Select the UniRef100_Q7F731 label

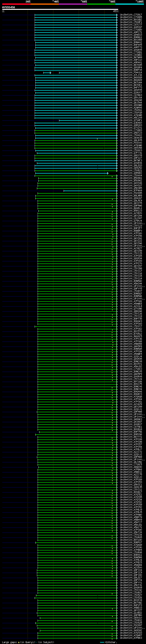pos(131,153)
